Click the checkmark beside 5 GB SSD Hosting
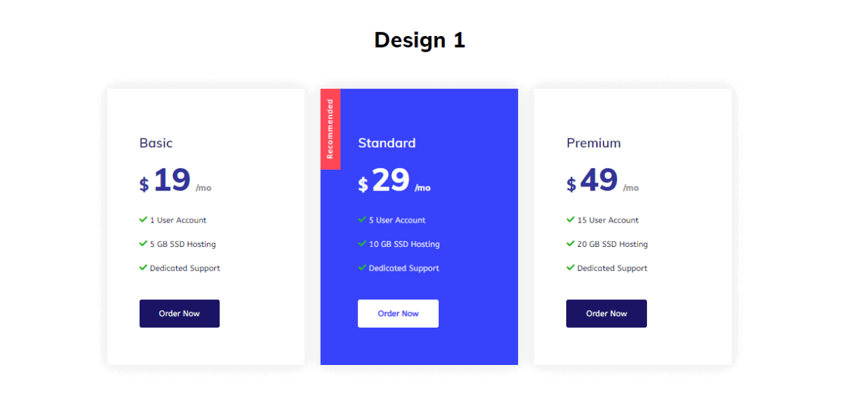The height and width of the screenshot is (405, 868). click(143, 244)
